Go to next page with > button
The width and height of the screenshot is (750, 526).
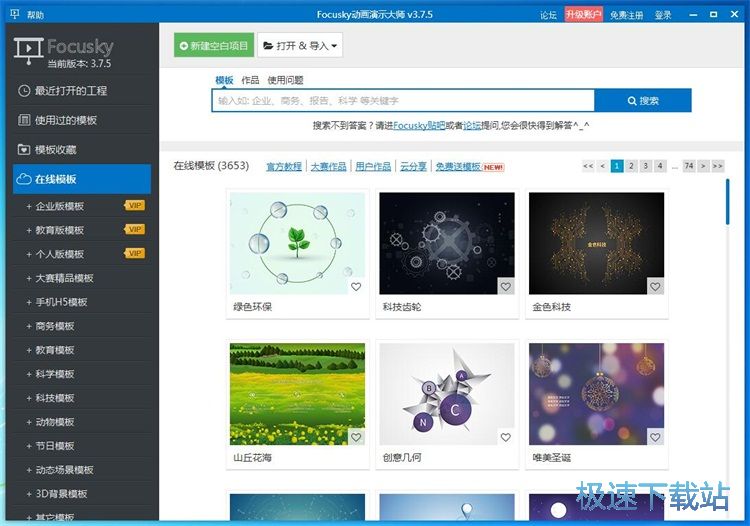pyautogui.click(x=703, y=166)
